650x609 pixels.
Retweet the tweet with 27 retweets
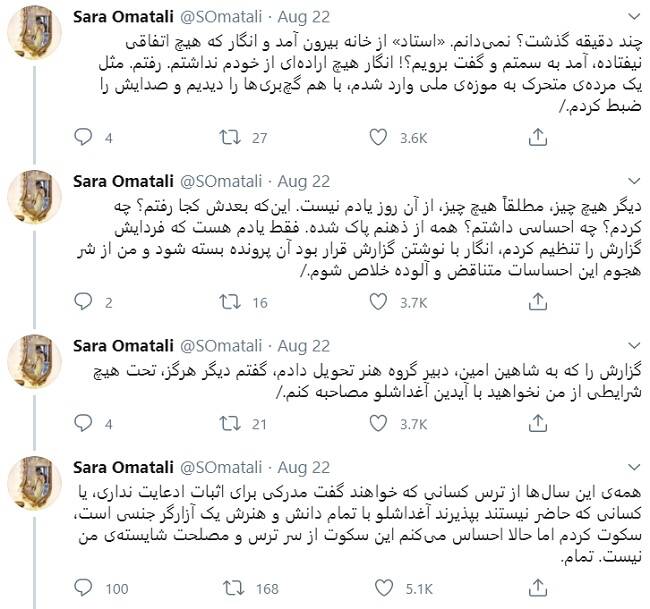point(230,139)
